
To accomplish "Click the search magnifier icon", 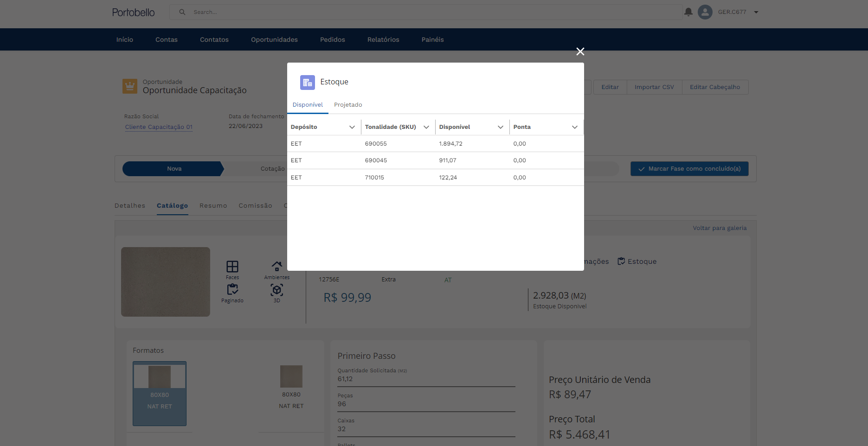I will point(182,12).
